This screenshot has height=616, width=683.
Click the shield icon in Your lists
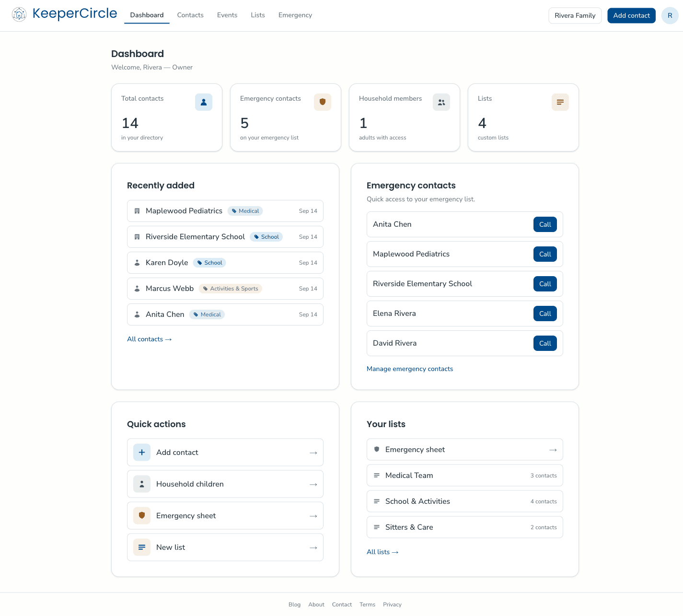click(377, 450)
